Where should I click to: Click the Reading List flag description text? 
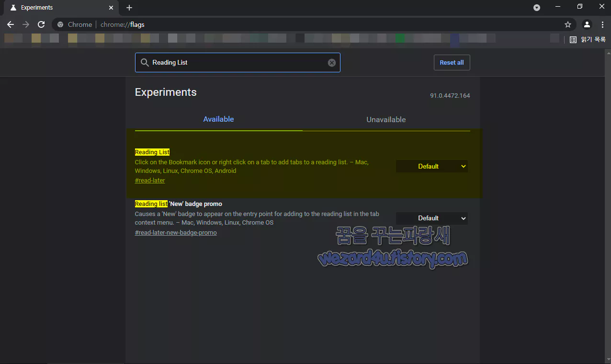[252, 166]
